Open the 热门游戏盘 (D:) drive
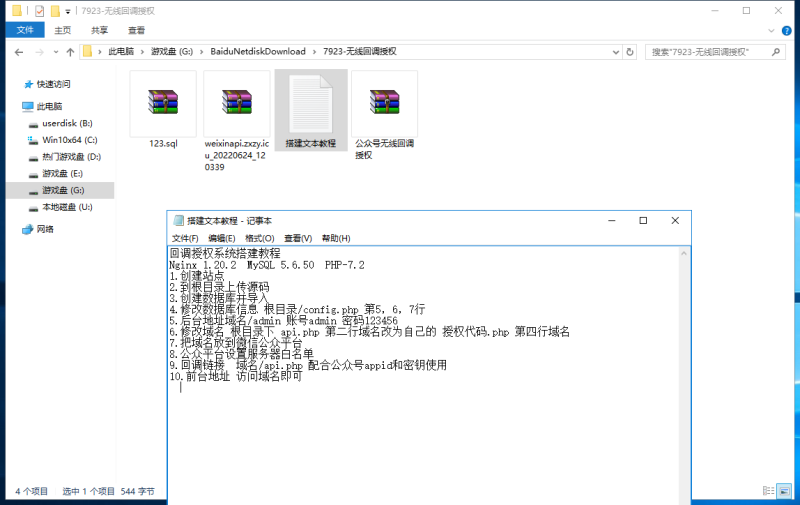 click(x=71, y=157)
